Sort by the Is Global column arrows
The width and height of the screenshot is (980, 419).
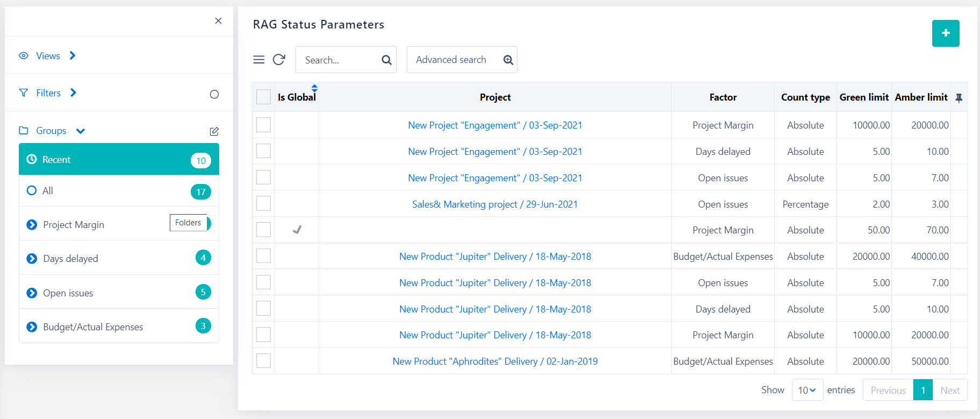coord(314,88)
